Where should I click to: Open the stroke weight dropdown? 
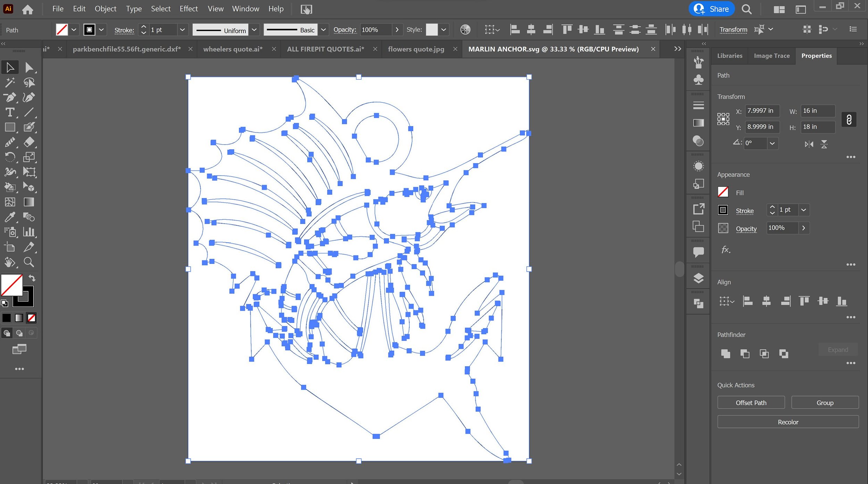point(182,30)
